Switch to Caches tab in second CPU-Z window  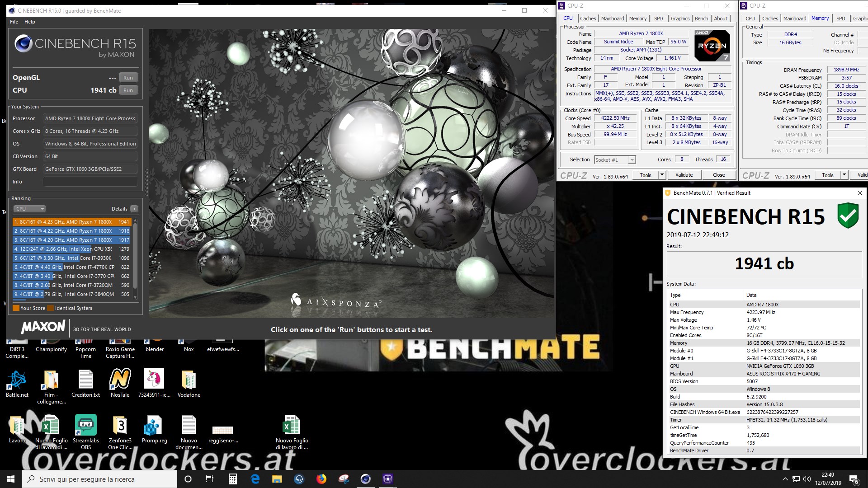pyautogui.click(x=770, y=19)
